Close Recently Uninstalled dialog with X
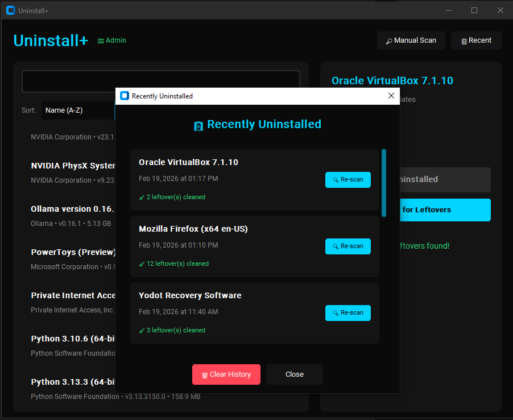This screenshot has height=420, width=513. click(391, 96)
